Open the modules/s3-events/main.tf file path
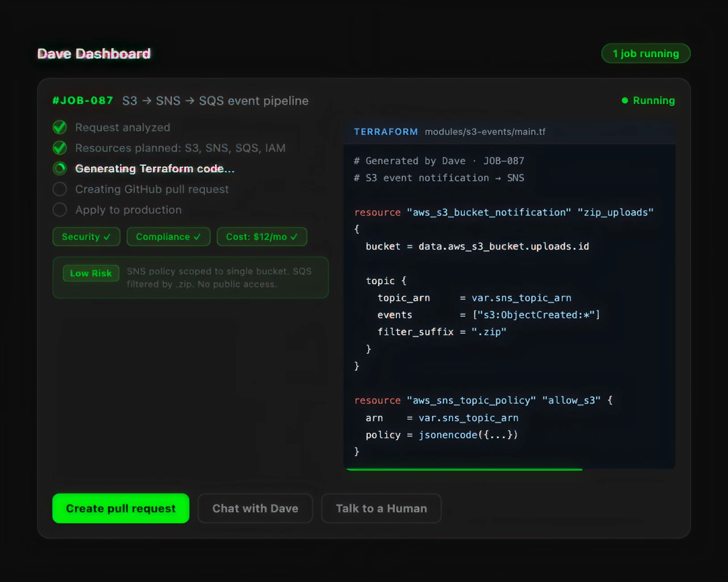This screenshot has height=582, width=728. tap(485, 132)
